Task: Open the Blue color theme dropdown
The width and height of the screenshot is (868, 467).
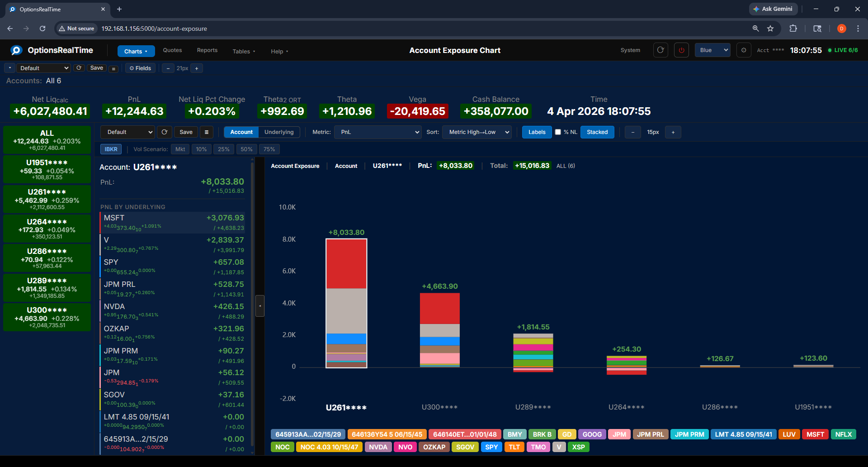Action: coord(712,50)
